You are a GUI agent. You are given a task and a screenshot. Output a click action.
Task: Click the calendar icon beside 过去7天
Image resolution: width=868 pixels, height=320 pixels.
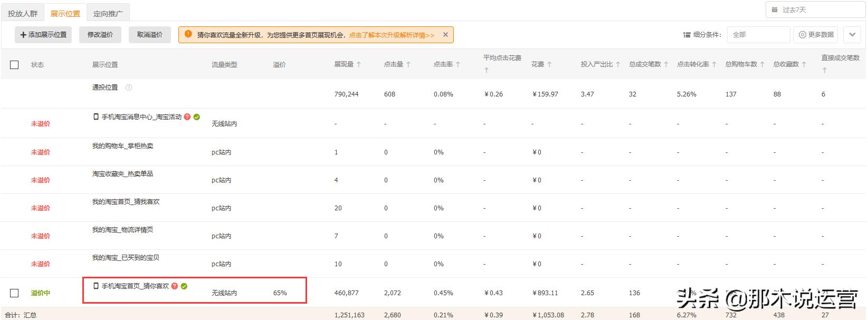click(x=775, y=9)
